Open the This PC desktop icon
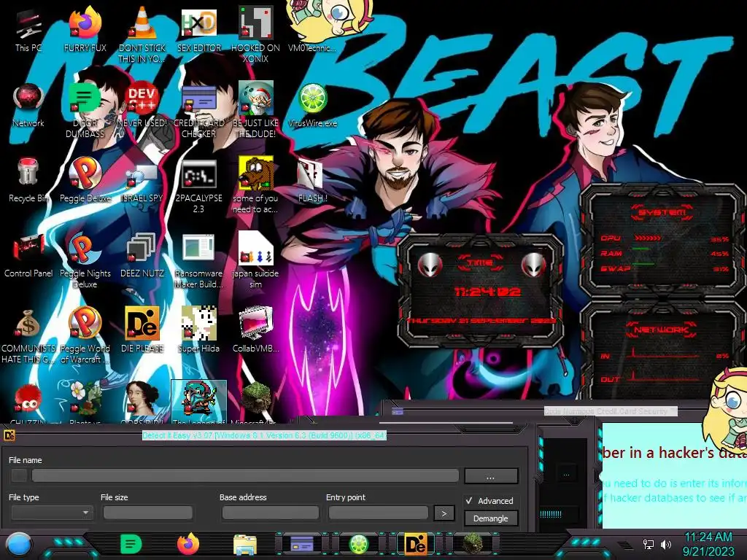This screenshot has height=560, width=747. [28, 29]
